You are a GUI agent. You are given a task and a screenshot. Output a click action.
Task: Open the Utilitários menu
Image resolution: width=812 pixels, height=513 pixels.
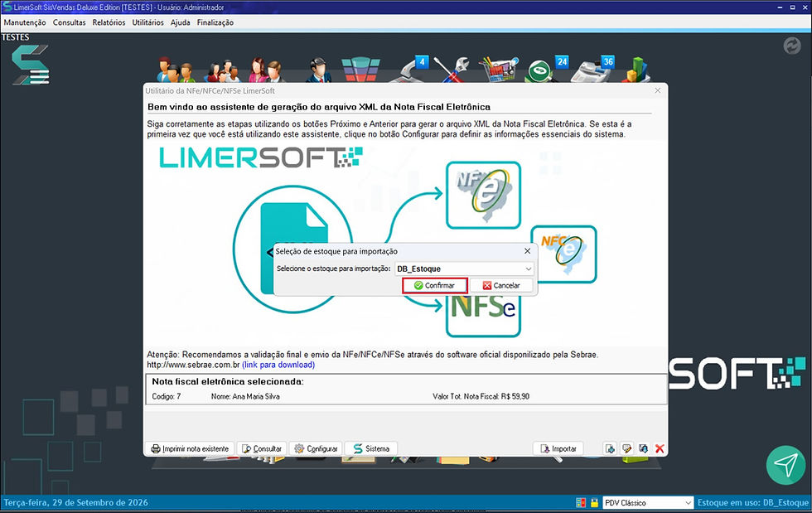point(147,22)
